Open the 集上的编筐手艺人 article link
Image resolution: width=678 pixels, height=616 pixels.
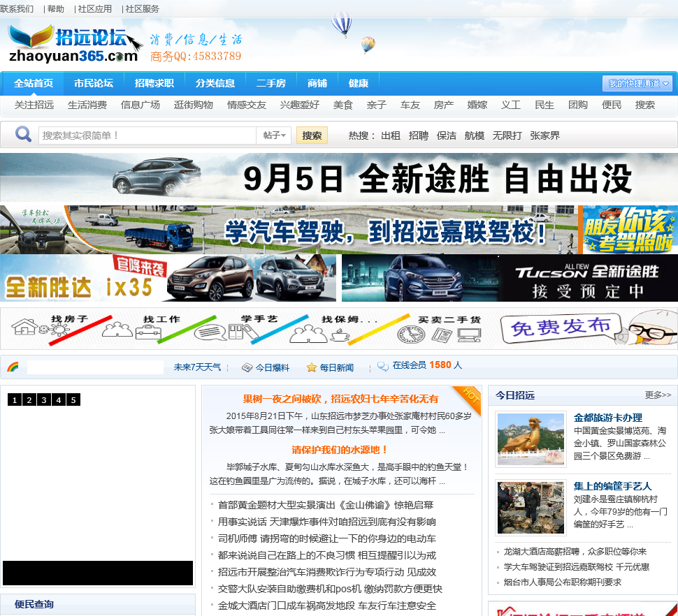pyautogui.click(x=613, y=486)
